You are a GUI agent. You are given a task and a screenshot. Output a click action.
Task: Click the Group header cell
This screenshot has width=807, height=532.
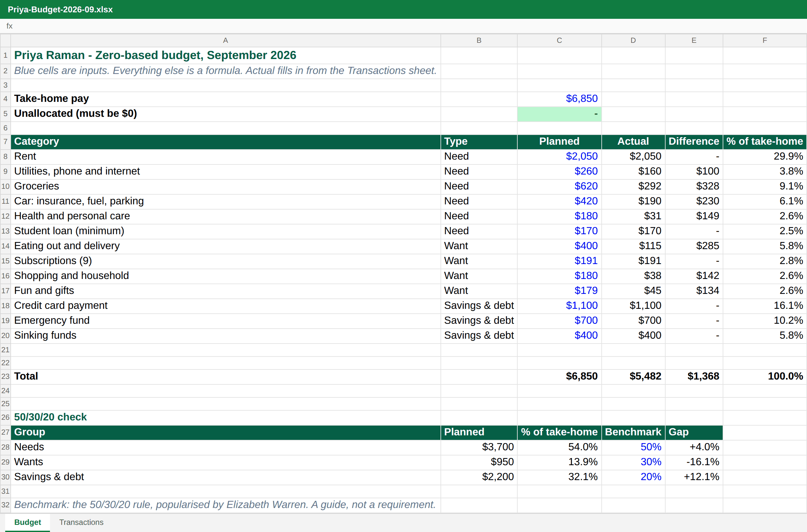pos(225,432)
